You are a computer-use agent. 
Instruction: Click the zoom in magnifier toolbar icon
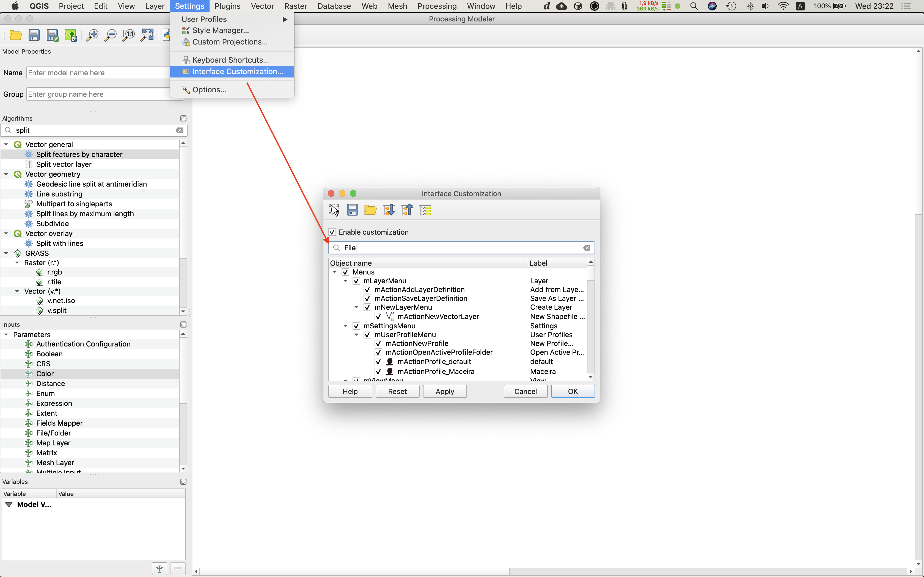click(x=92, y=35)
